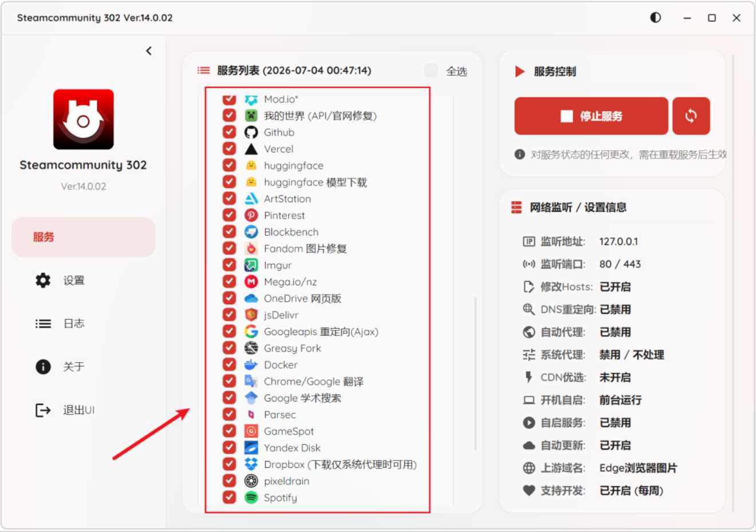The image size is (756, 532).
Task: Click the OneDrive cloud icon
Action: [251, 298]
